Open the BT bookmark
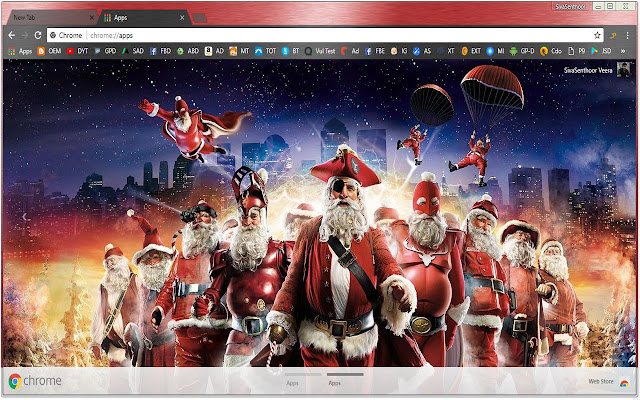Viewport: 640px width, 400px height. (x=291, y=51)
